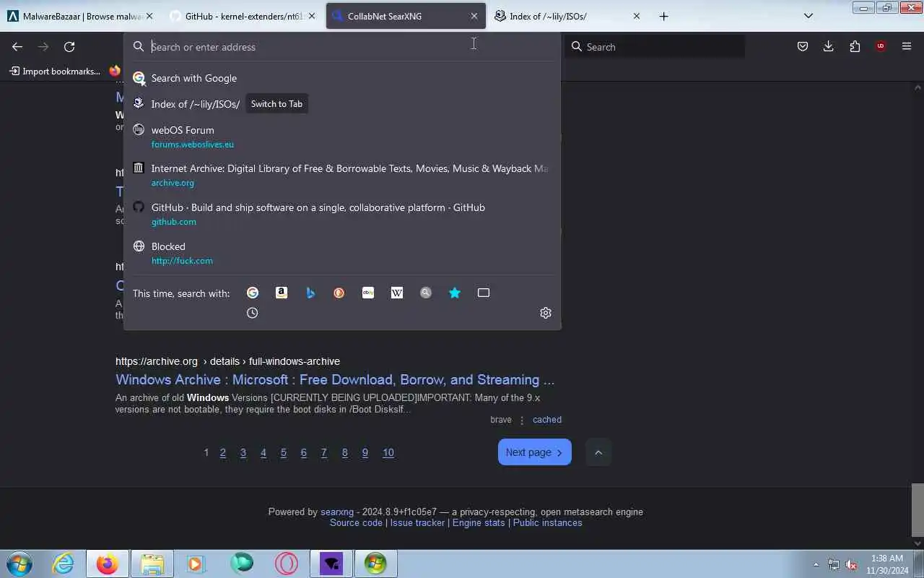This screenshot has width=924, height=578.
Task: Click the three-dot menu beside cached
Action: [x=522, y=420]
